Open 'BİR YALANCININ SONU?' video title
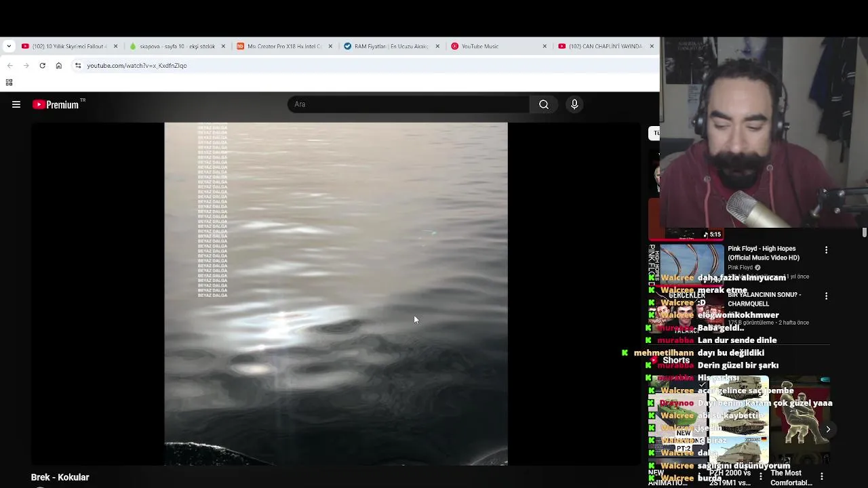The height and width of the screenshot is (488, 868). coord(764,299)
